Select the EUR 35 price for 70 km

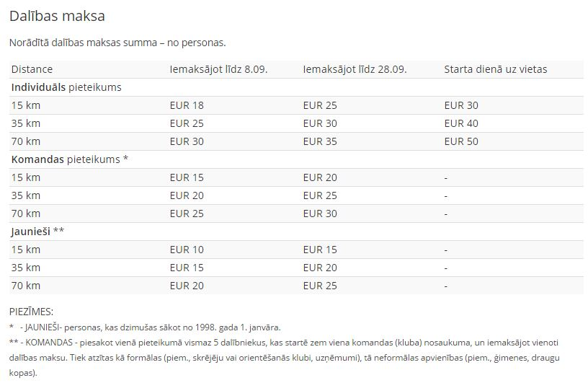point(320,141)
